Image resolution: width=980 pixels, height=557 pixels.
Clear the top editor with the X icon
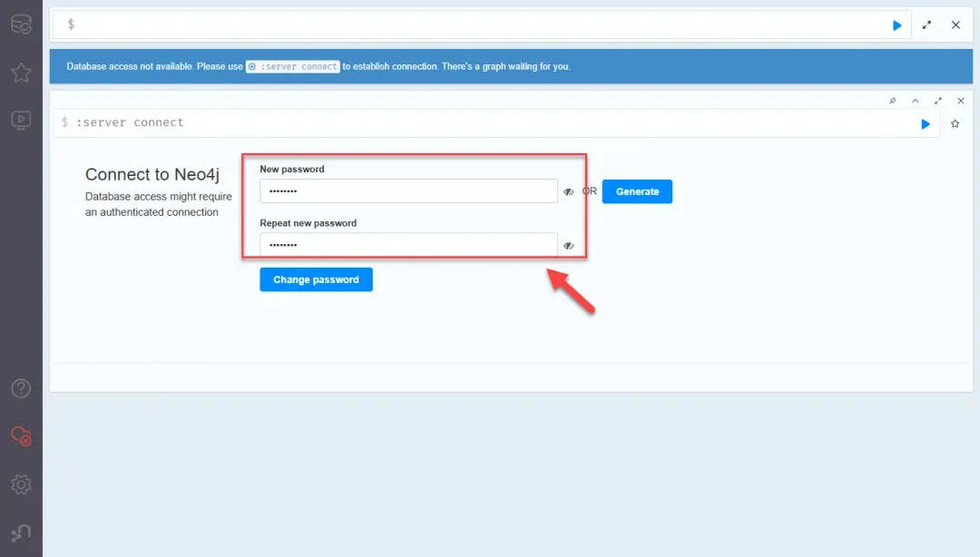pos(955,25)
